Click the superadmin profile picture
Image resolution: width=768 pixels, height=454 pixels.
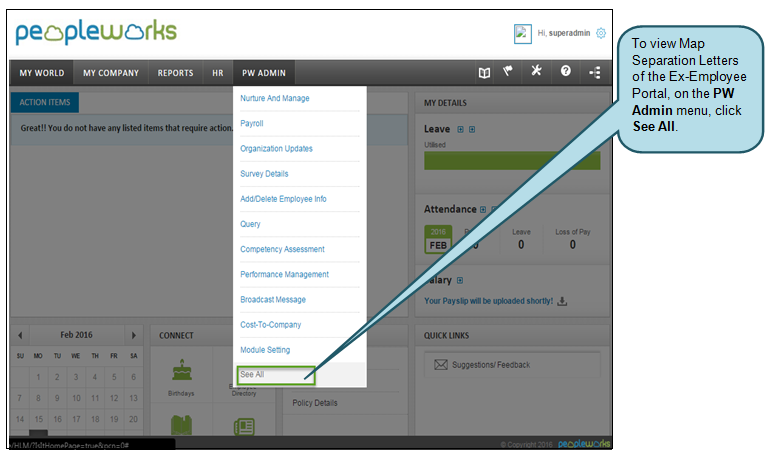tap(523, 34)
